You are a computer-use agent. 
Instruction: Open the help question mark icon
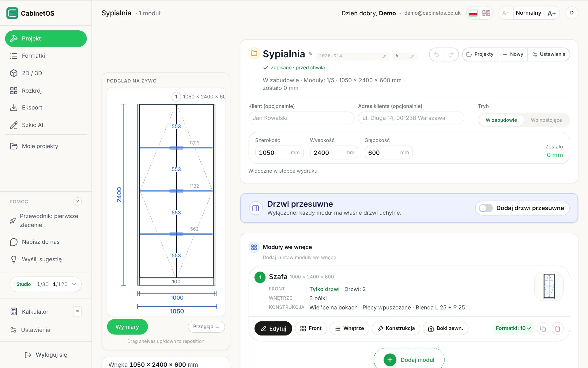(x=77, y=201)
